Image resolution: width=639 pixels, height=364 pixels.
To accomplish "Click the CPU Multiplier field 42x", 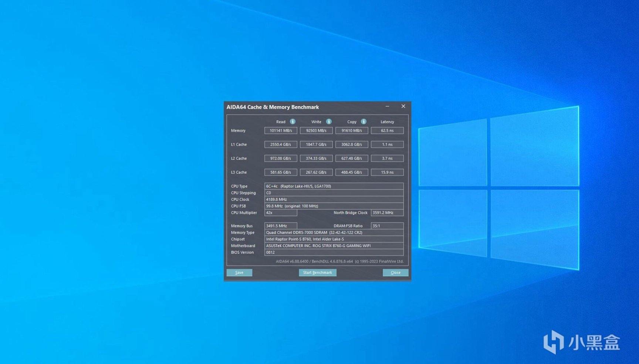I will coord(281,213).
